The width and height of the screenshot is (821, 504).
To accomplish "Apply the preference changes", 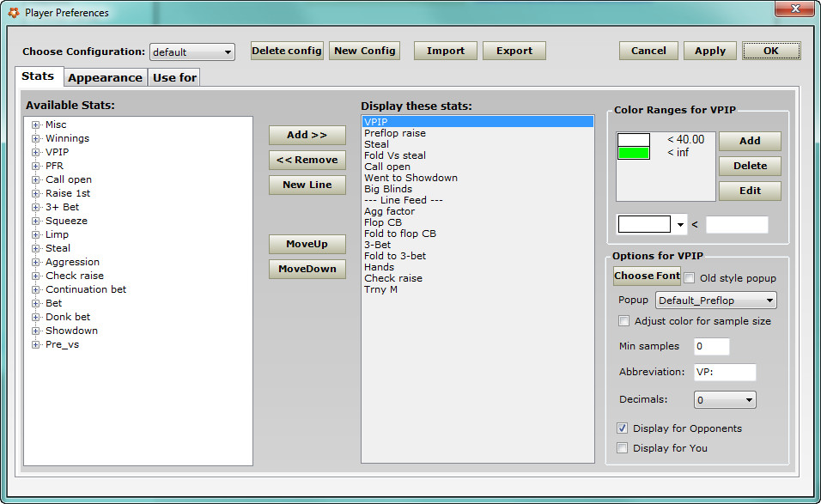I will click(x=710, y=51).
